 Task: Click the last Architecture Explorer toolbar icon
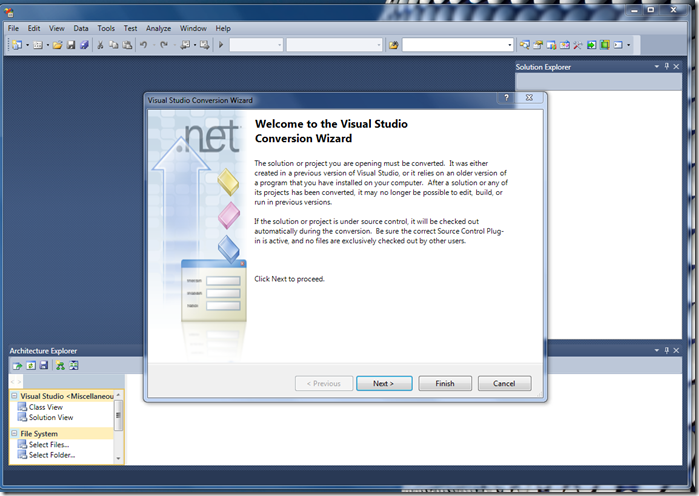click(x=74, y=366)
